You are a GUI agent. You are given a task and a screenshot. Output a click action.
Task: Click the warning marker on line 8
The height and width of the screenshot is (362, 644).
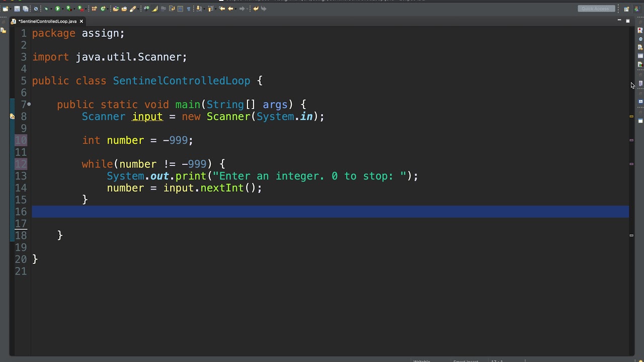pyautogui.click(x=12, y=117)
